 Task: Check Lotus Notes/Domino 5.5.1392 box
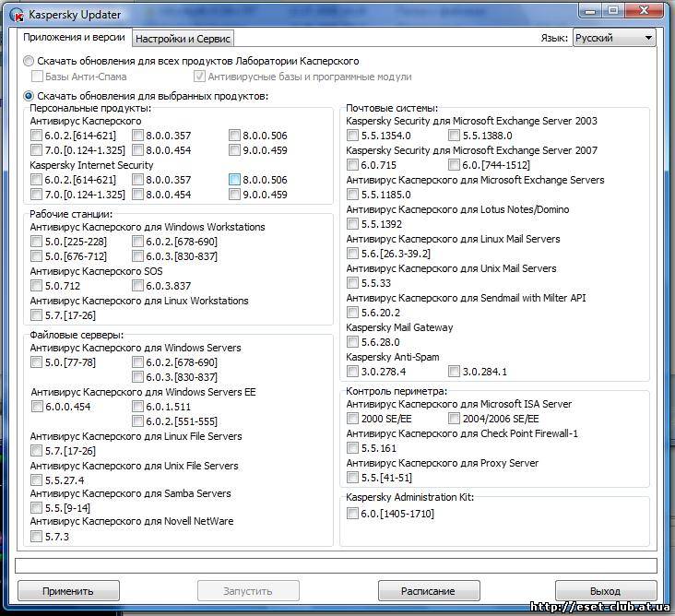coord(352,224)
